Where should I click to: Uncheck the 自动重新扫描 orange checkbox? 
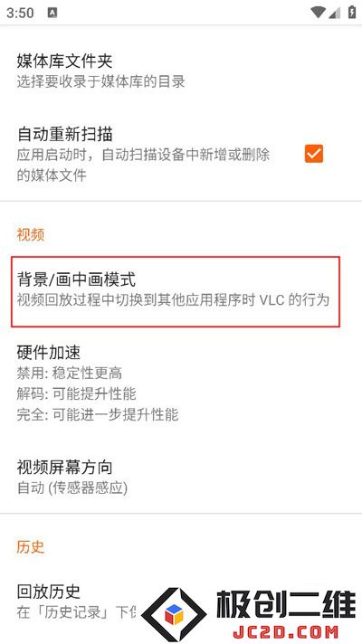pyautogui.click(x=314, y=154)
